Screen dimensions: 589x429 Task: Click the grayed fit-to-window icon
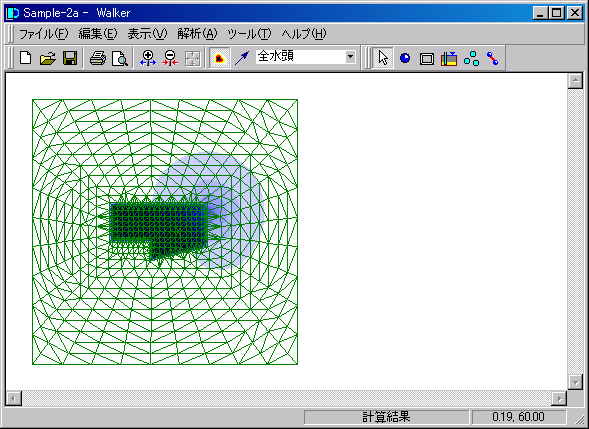pyautogui.click(x=192, y=58)
